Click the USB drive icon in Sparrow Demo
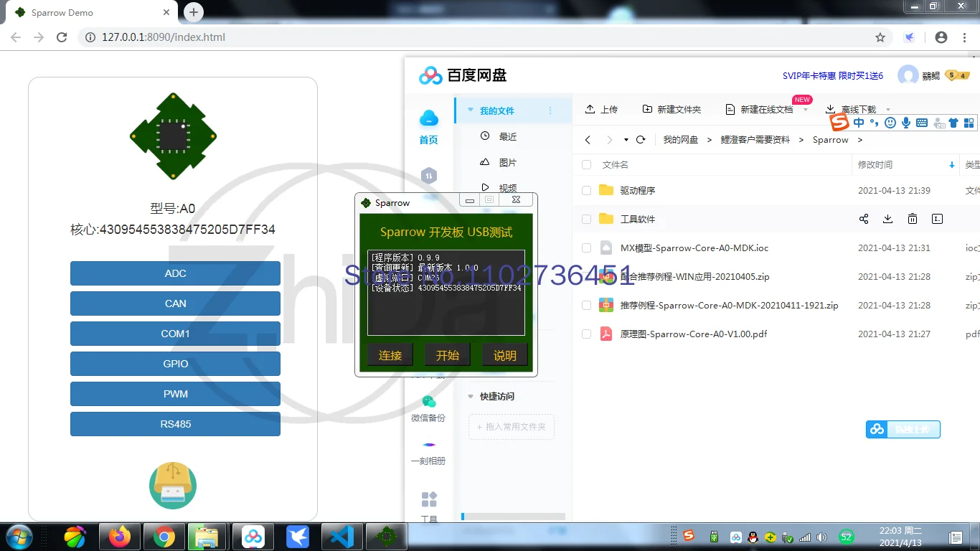The height and width of the screenshot is (551, 980). tap(173, 486)
